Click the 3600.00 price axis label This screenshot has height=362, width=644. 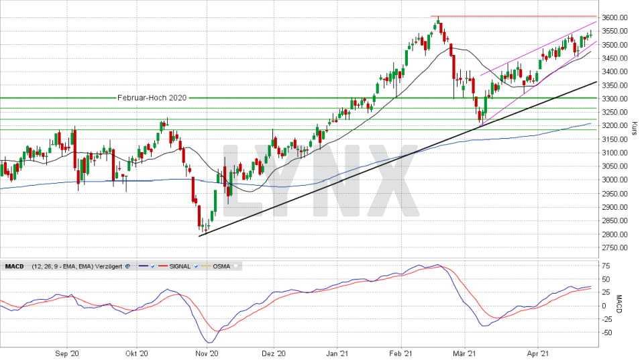click(614, 17)
